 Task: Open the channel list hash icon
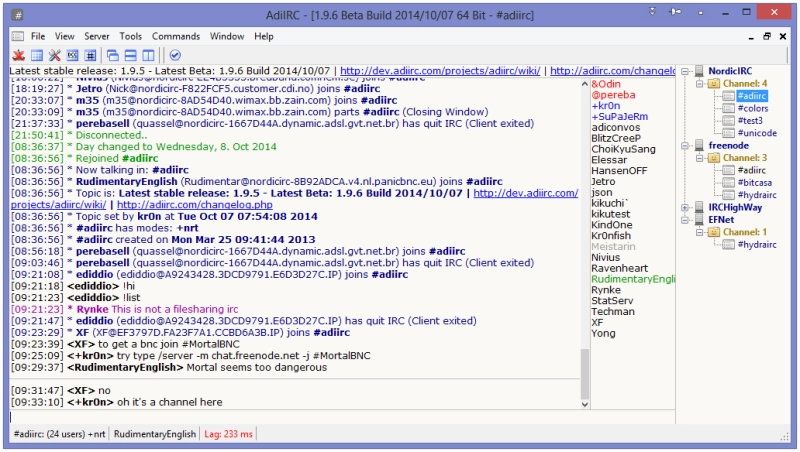coord(90,55)
